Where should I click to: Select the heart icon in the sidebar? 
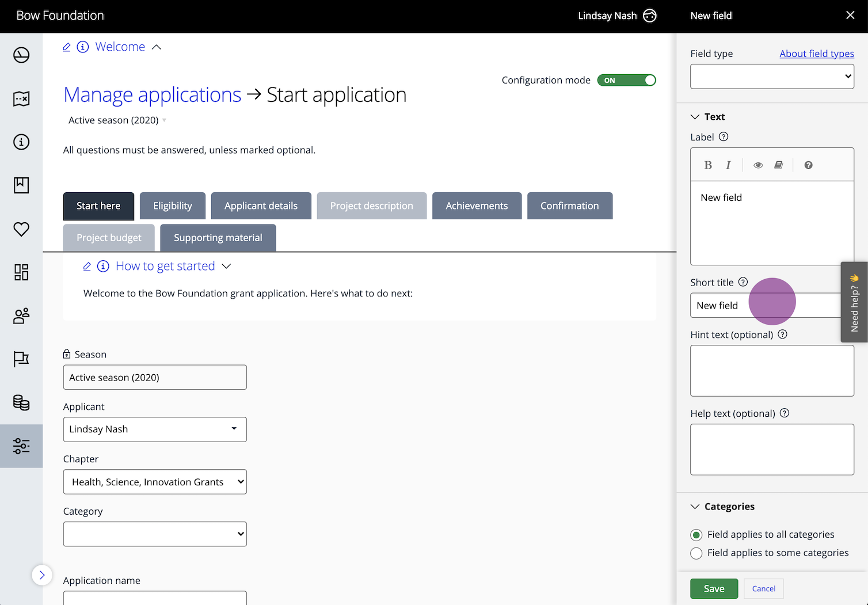point(21,229)
